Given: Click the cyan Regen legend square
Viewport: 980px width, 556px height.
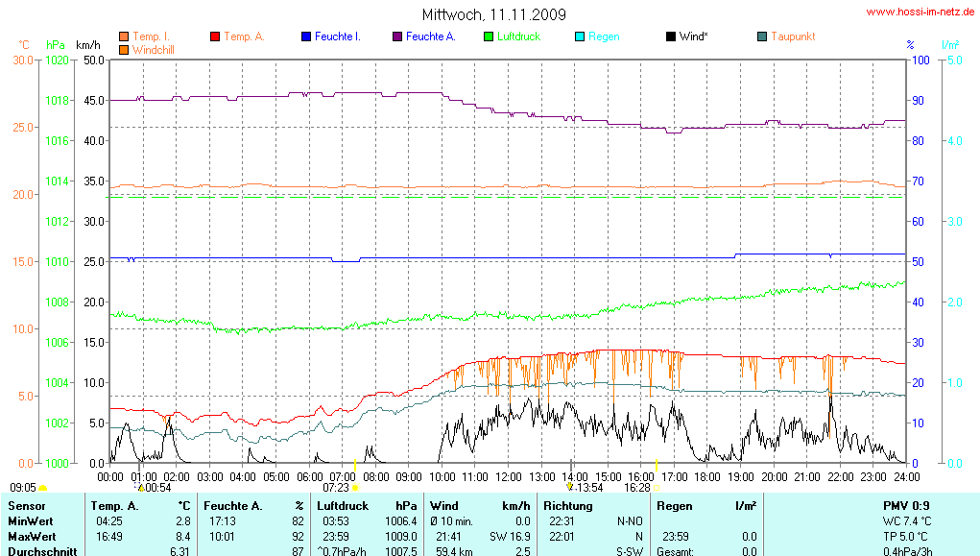Looking at the screenshot, I should (579, 36).
